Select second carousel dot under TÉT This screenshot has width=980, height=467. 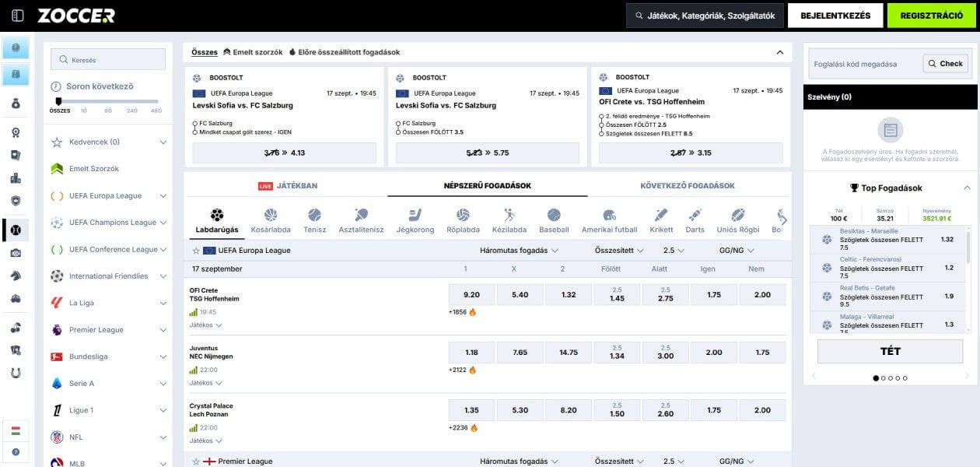[884, 378]
